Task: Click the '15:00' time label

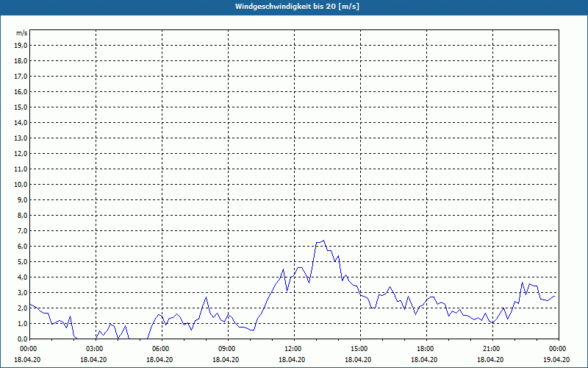Action: point(359,349)
